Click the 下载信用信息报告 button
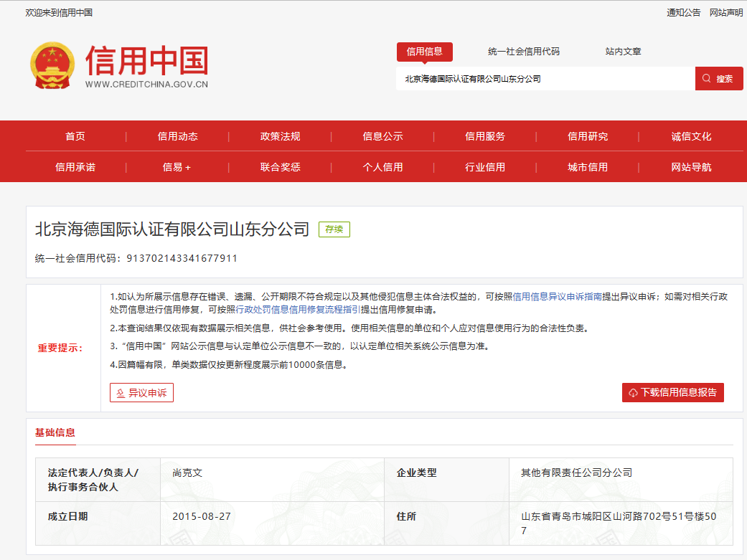This screenshot has height=560, width=747. tap(672, 392)
